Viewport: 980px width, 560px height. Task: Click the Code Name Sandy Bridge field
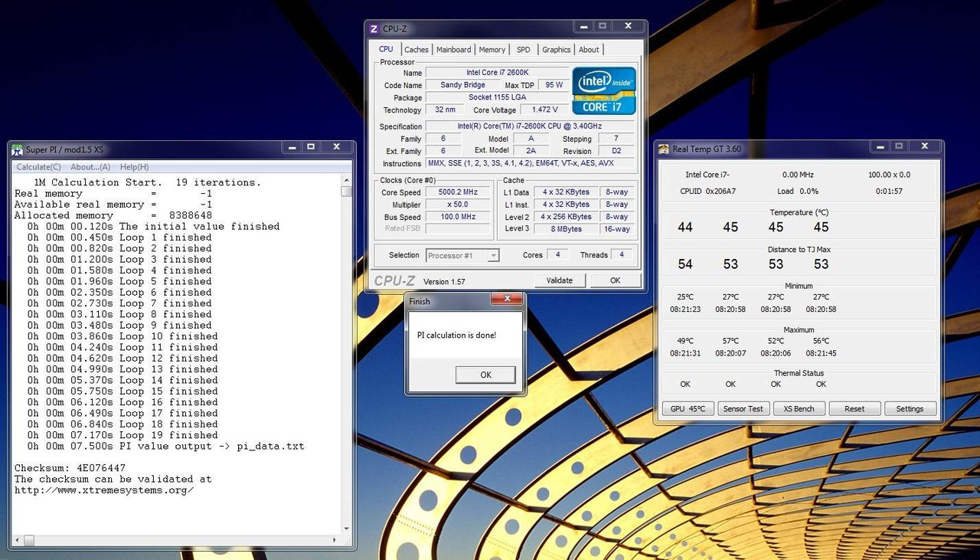click(462, 85)
